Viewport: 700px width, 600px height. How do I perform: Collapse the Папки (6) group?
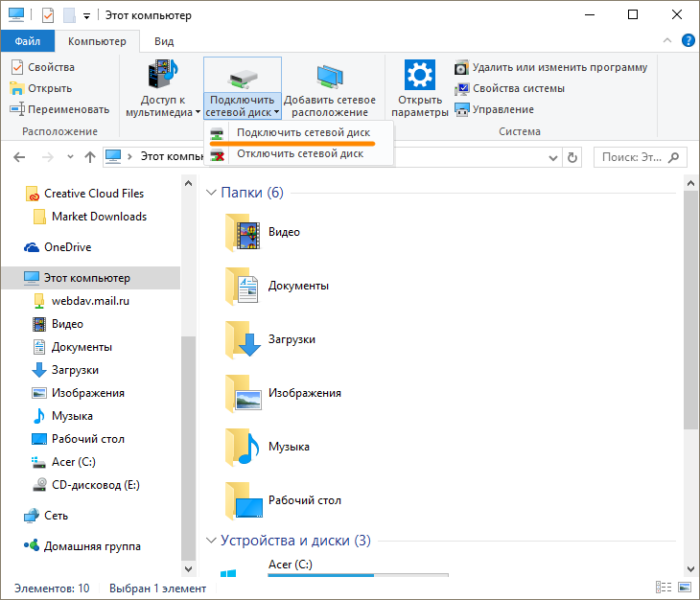[x=212, y=193]
